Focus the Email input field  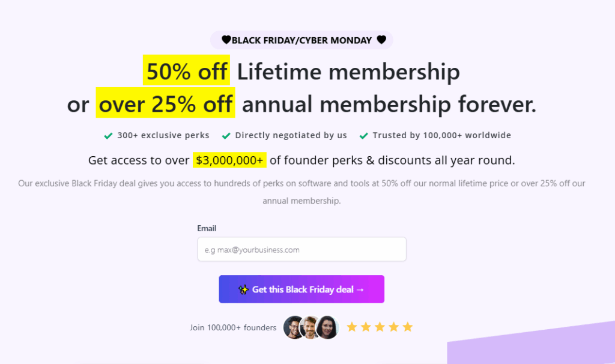point(301,249)
